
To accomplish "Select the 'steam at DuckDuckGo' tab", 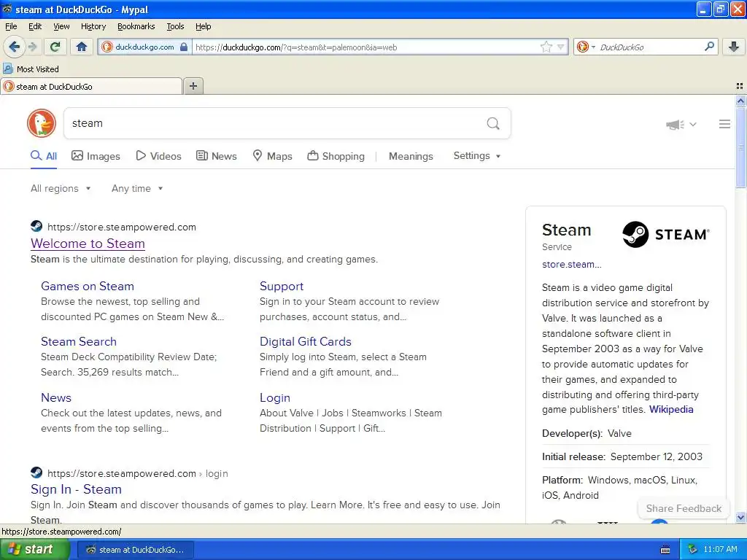I will click(x=91, y=86).
